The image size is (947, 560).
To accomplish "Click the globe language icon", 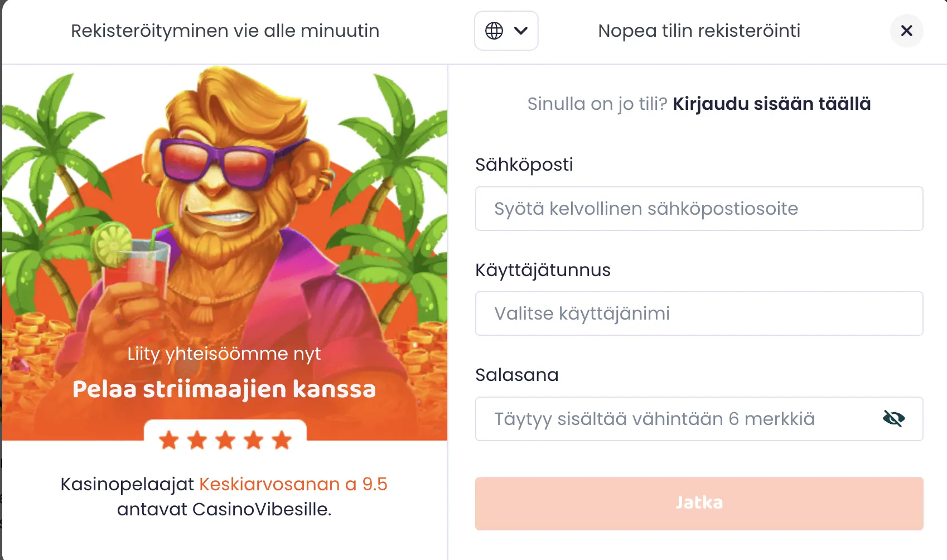I will click(494, 31).
